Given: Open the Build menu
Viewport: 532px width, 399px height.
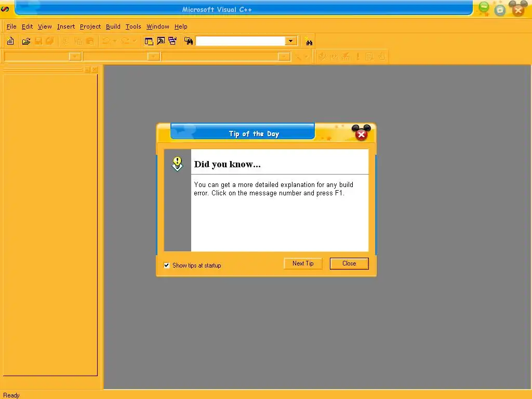Looking at the screenshot, I should 113,26.
